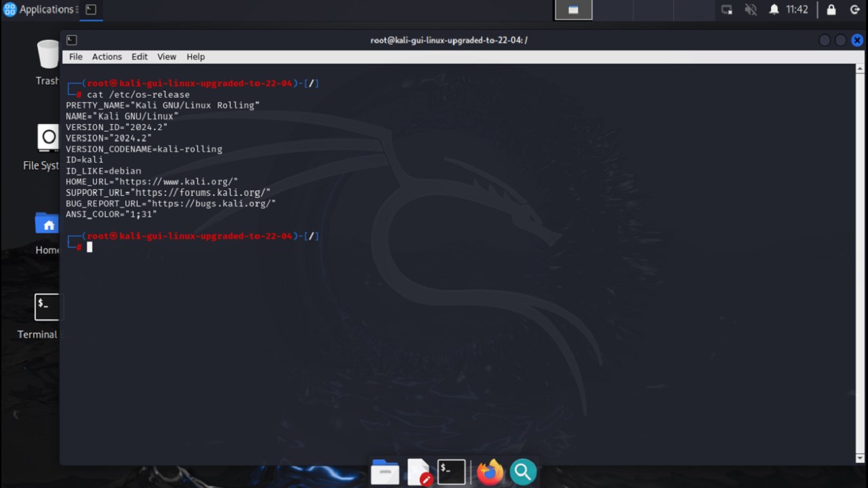The image size is (868, 488).
Task: Click the PRETTY_NAME="Kali GNU/Linux Rolling" line
Action: (163, 105)
